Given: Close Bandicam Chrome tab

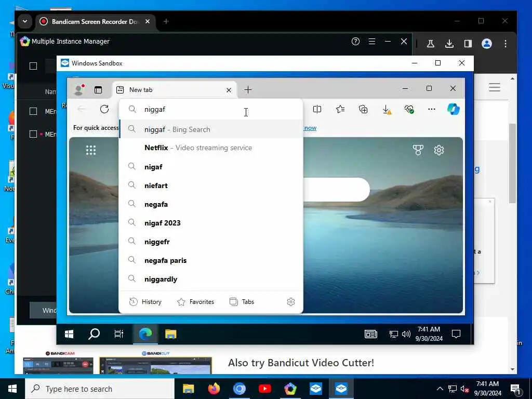Looking at the screenshot, I should (148, 21).
